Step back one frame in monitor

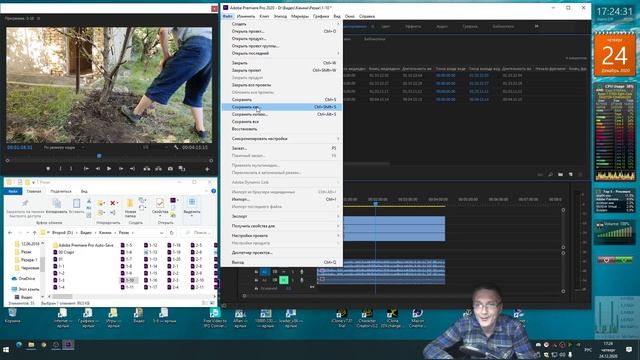point(98,169)
